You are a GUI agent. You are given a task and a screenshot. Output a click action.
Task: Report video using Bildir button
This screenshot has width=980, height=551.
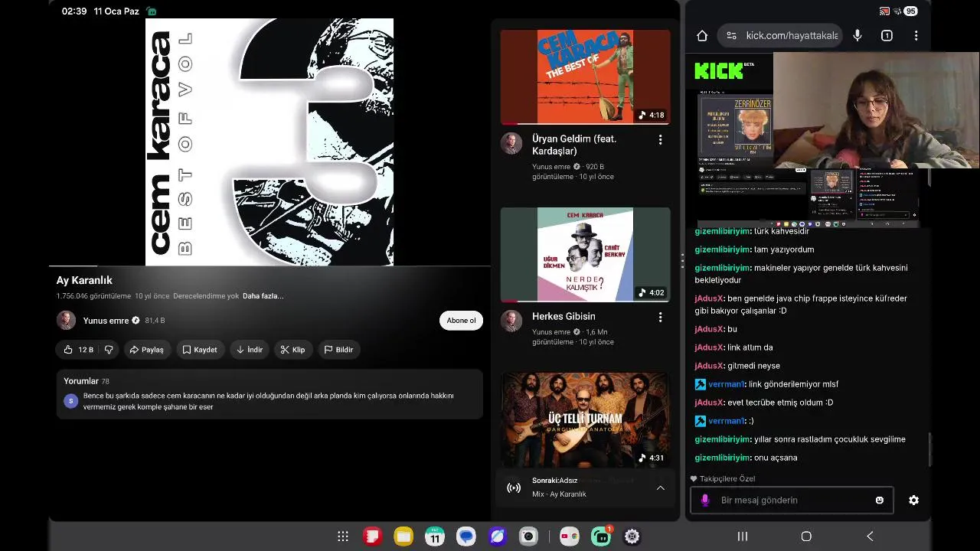pyautogui.click(x=338, y=350)
